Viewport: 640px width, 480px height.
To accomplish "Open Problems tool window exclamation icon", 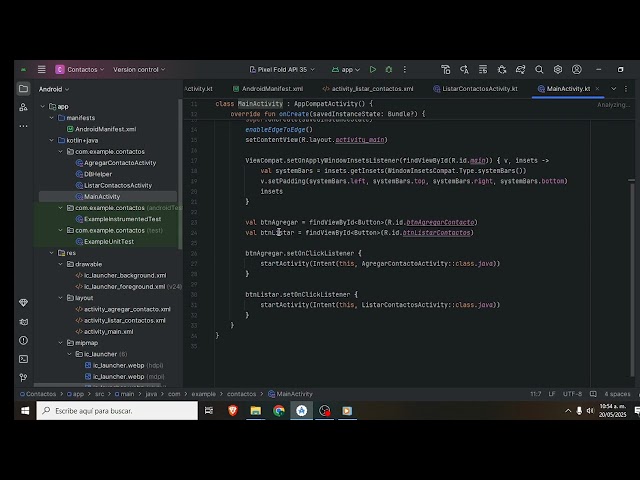I will pos(23,340).
